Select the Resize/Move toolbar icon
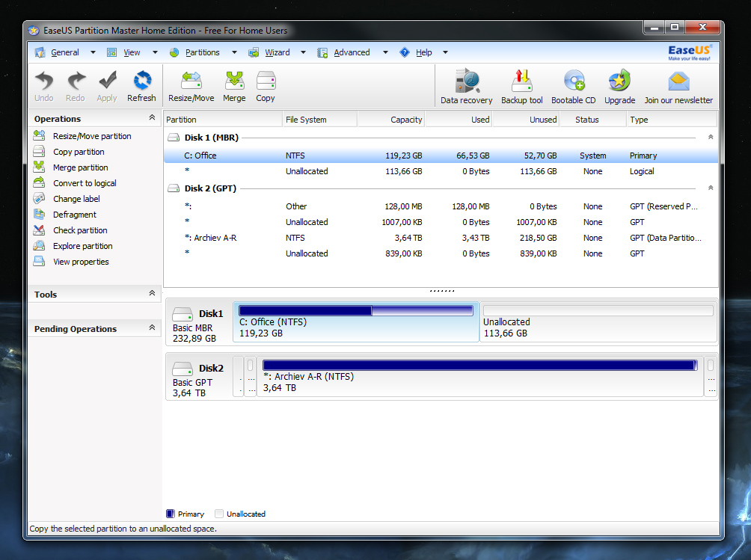This screenshot has height=560, width=751. (191, 81)
